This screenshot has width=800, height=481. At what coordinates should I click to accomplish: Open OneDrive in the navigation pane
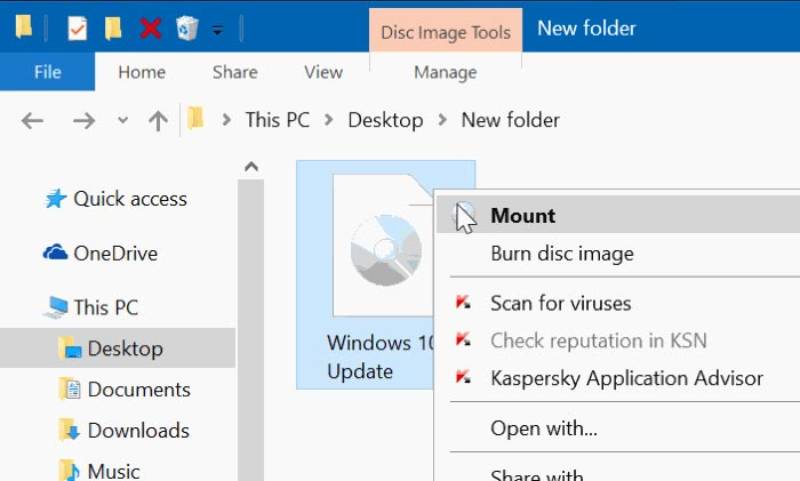pyautogui.click(x=114, y=253)
